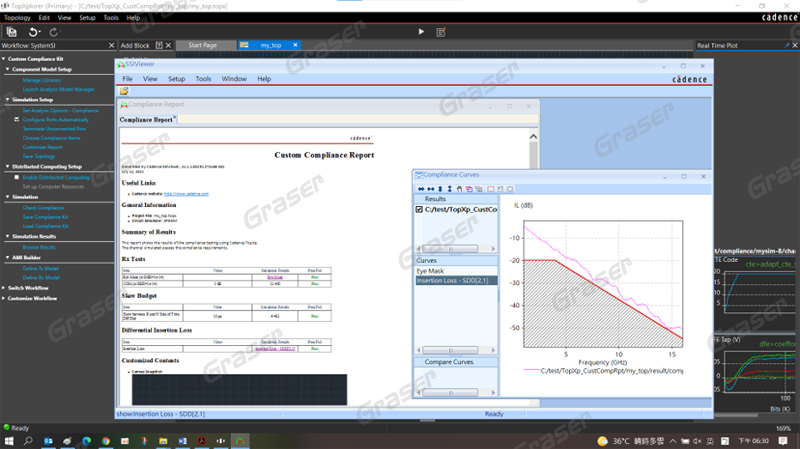800x449 pixels.
Task: Collapse Simulation Setup section
Action: (x=8, y=99)
